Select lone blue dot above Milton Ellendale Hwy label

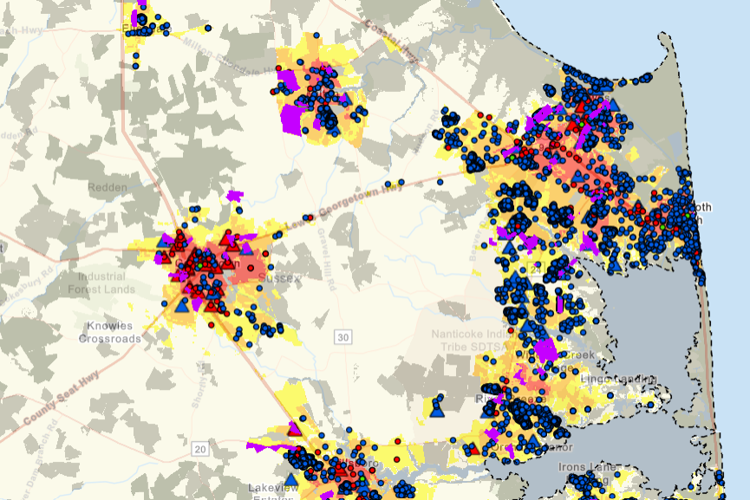(208, 28)
